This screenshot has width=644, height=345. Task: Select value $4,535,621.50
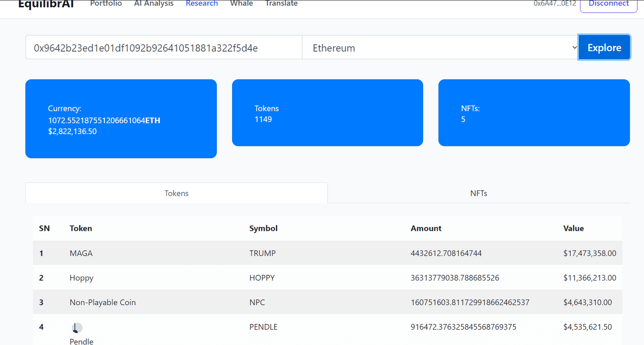pyautogui.click(x=588, y=327)
